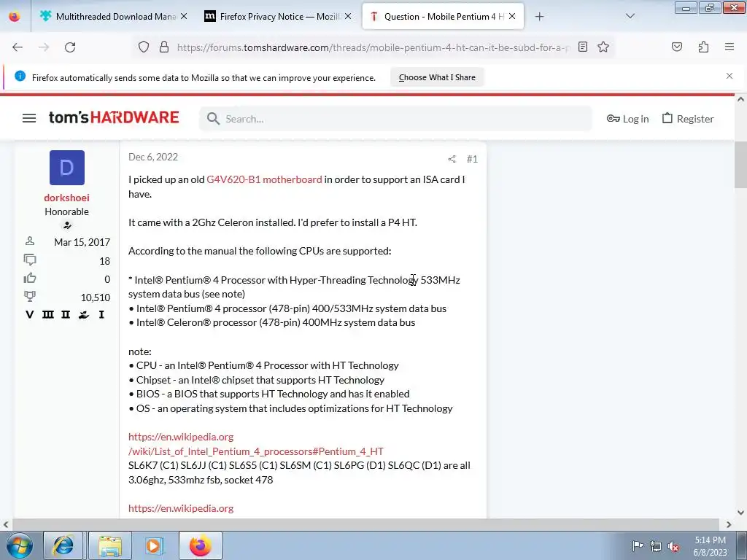Open the shield tracking protection icon
Image resolution: width=747 pixels, height=560 pixels.
144,47
